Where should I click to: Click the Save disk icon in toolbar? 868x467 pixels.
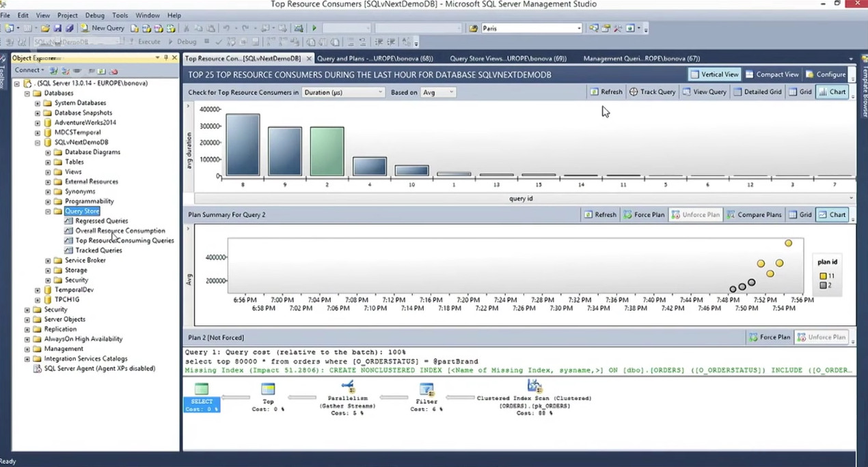57,28
